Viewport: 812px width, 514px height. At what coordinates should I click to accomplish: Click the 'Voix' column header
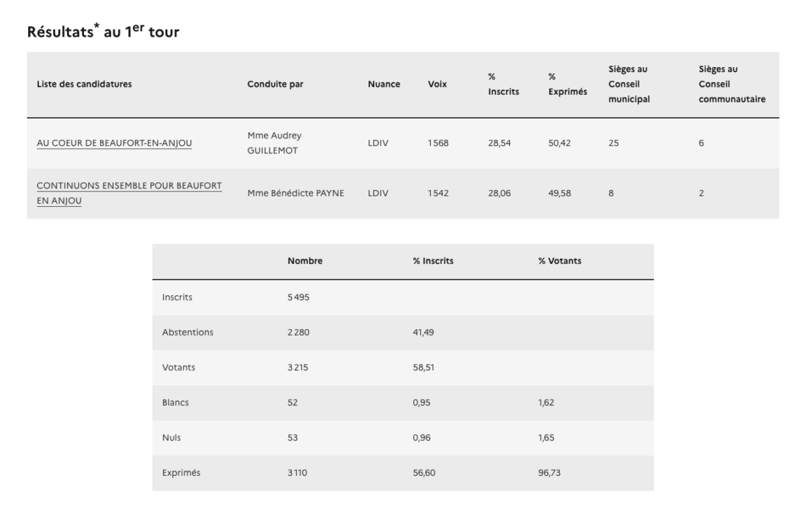(x=437, y=84)
